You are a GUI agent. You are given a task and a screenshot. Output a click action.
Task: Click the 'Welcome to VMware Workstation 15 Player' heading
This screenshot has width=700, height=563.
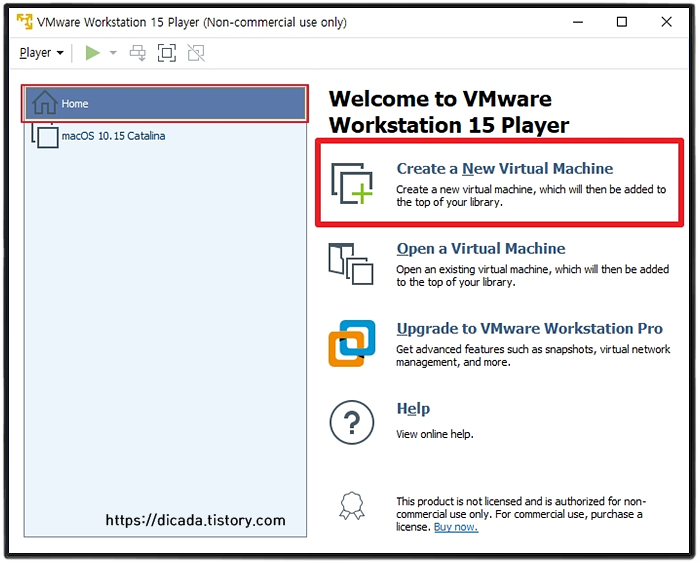point(449,112)
